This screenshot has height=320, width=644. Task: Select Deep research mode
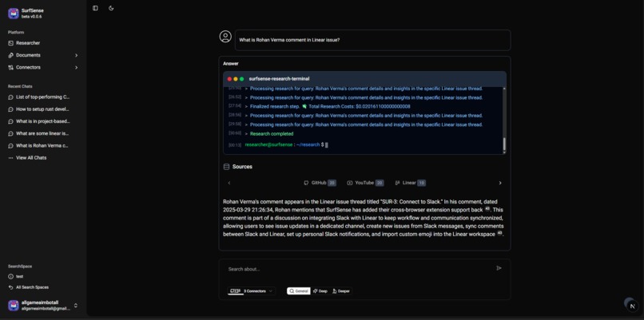point(320,290)
